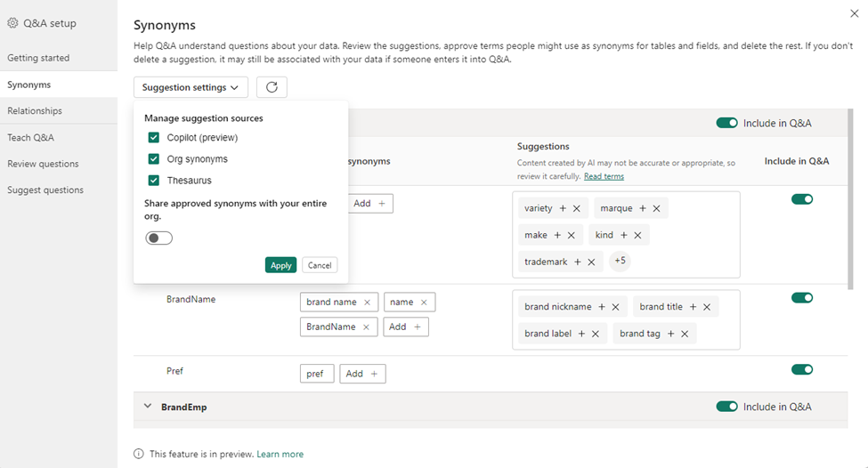The image size is (868, 468).
Task: Add 'variety' suggestion with plus icon
Action: (563, 208)
